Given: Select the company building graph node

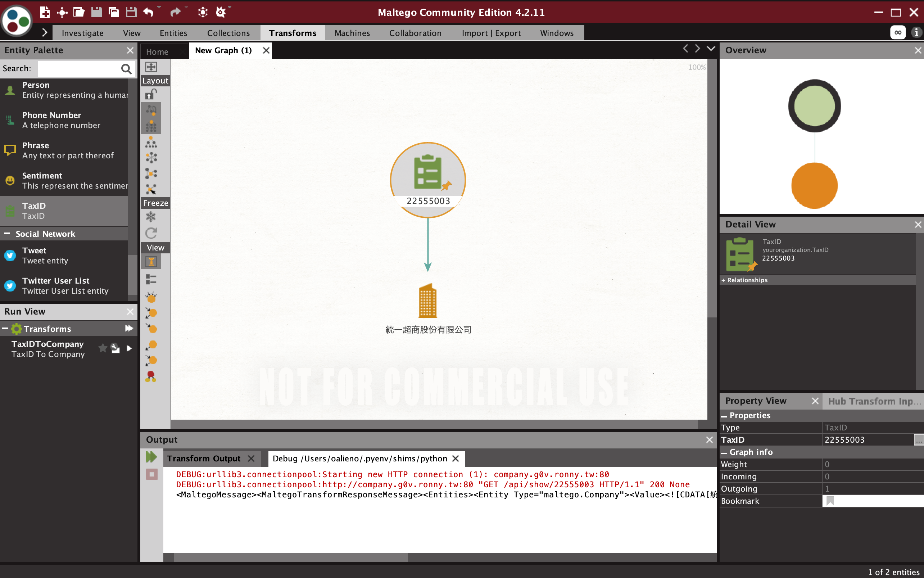Looking at the screenshot, I should [427, 301].
